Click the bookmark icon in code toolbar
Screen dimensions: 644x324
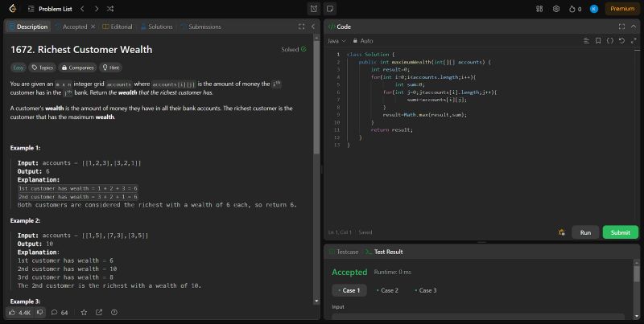pos(598,40)
